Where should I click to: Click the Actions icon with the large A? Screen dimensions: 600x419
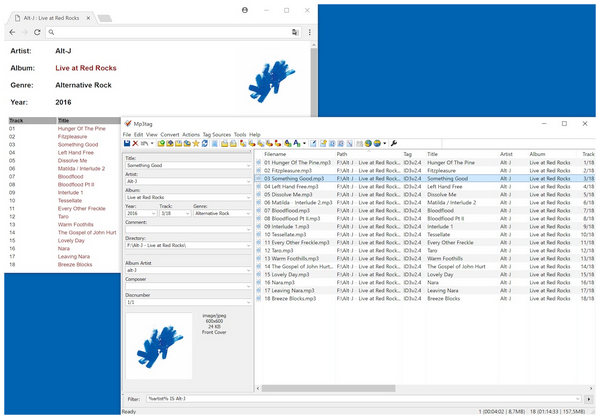point(297,143)
